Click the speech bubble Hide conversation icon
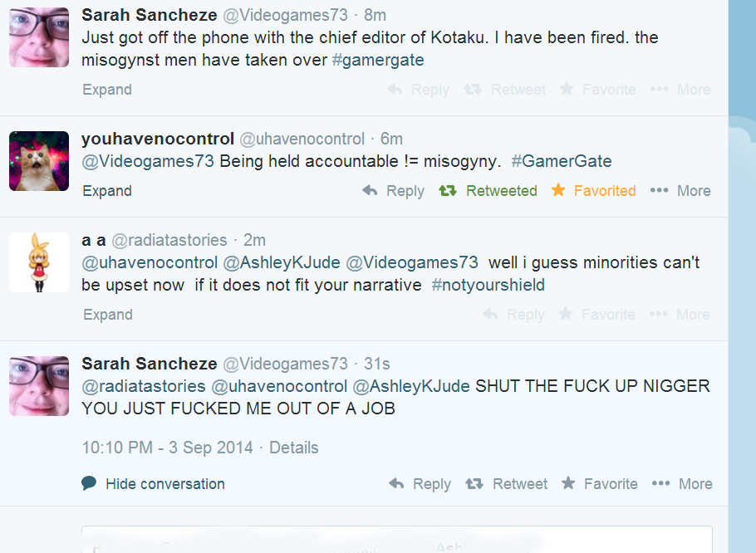The width and height of the screenshot is (756, 553). point(89,483)
